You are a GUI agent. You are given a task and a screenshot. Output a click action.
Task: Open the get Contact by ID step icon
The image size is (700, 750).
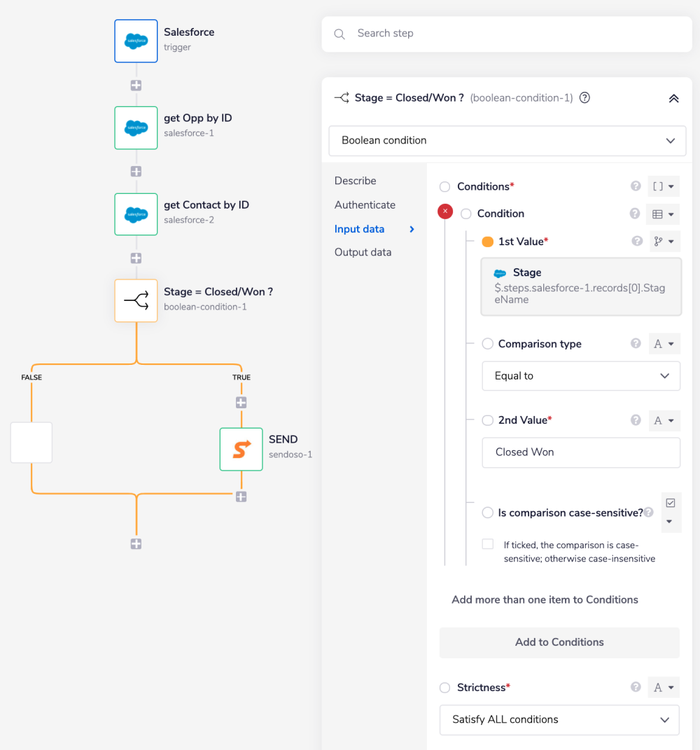136,214
